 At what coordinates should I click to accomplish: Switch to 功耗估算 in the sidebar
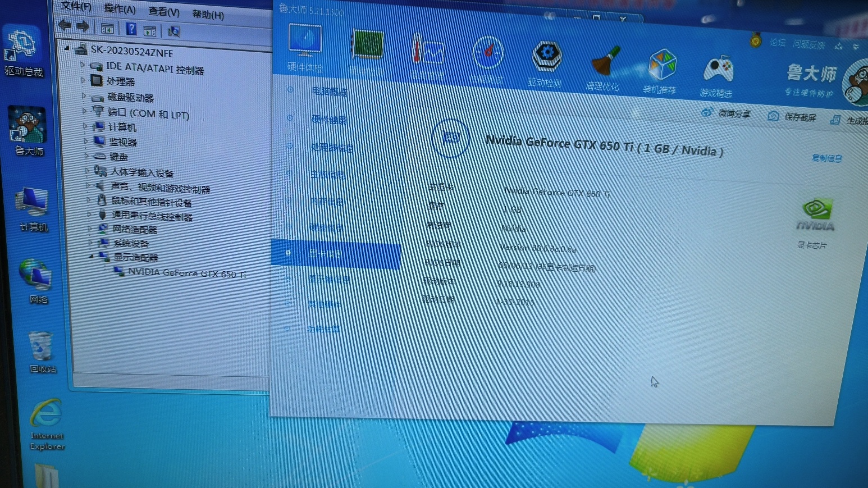coord(323,329)
